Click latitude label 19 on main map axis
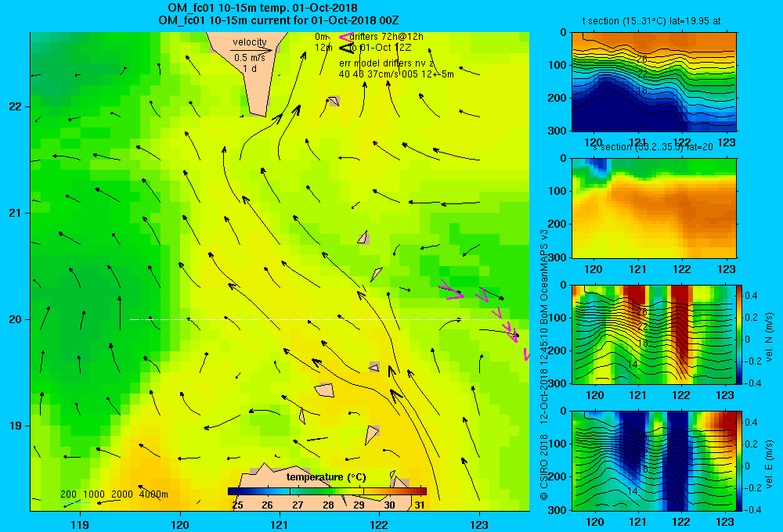This screenshot has width=783, height=532. 15,426
